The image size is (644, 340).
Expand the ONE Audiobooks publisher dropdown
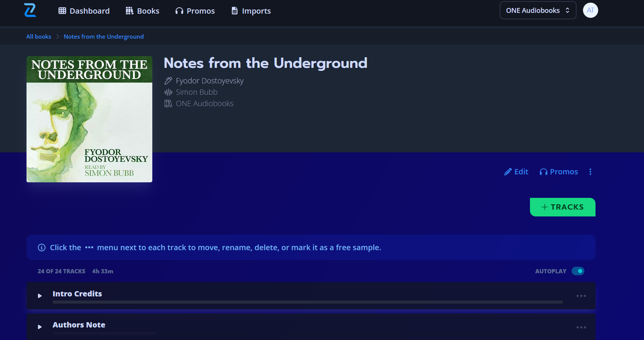[x=538, y=10]
